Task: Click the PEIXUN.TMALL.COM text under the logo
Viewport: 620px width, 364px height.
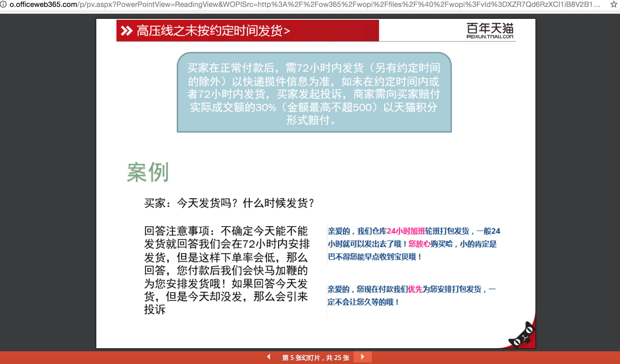Action: (490, 37)
